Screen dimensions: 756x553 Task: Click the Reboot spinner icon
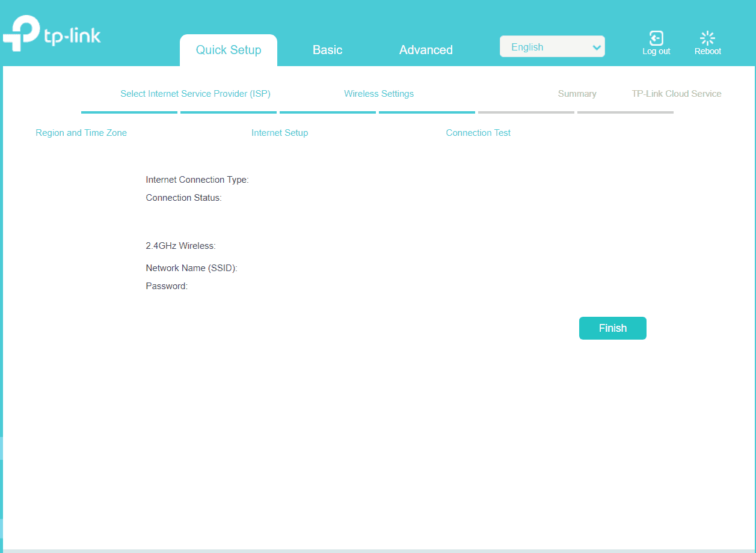(707, 38)
